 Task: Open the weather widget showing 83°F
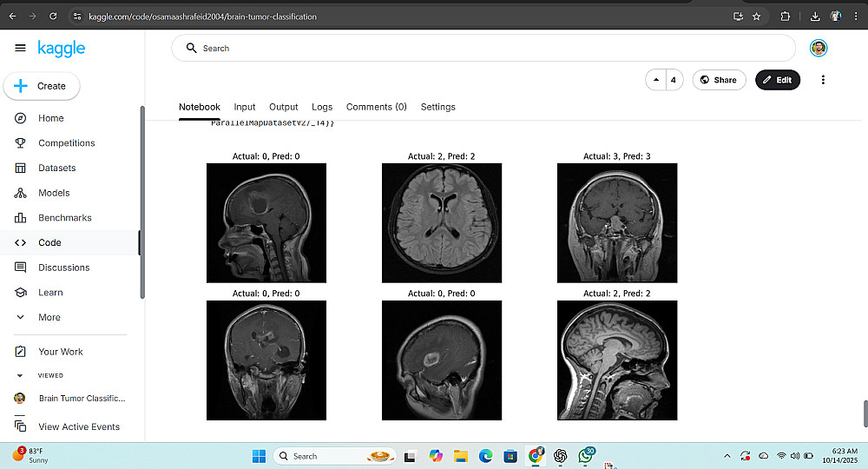(x=30, y=455)
